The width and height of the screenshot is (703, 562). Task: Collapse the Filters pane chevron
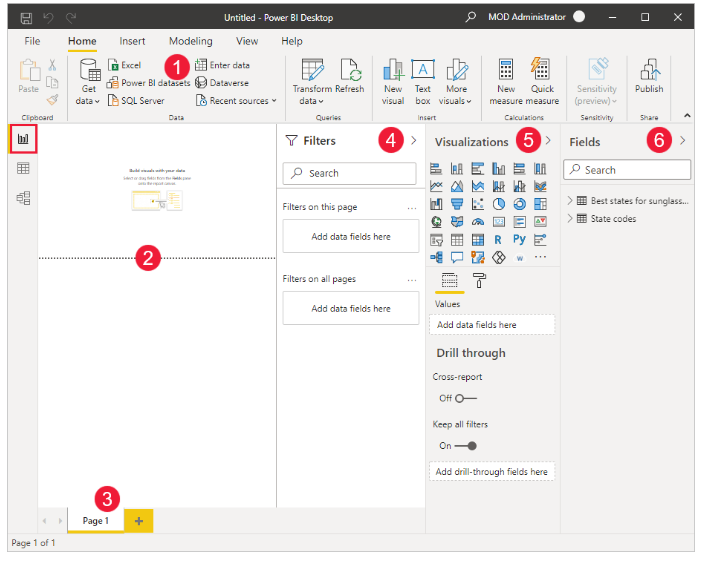(x=413, y=141)
